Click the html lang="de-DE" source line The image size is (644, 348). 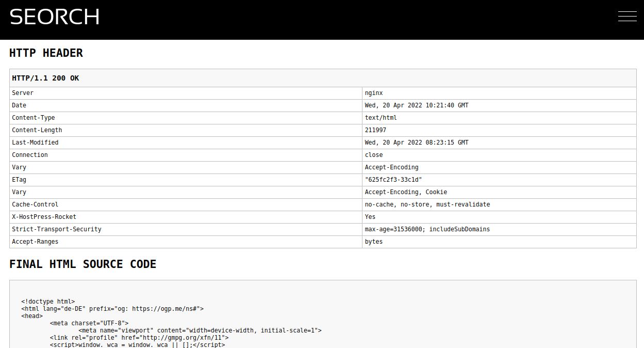pyautogui.click(x=112, y=309)
